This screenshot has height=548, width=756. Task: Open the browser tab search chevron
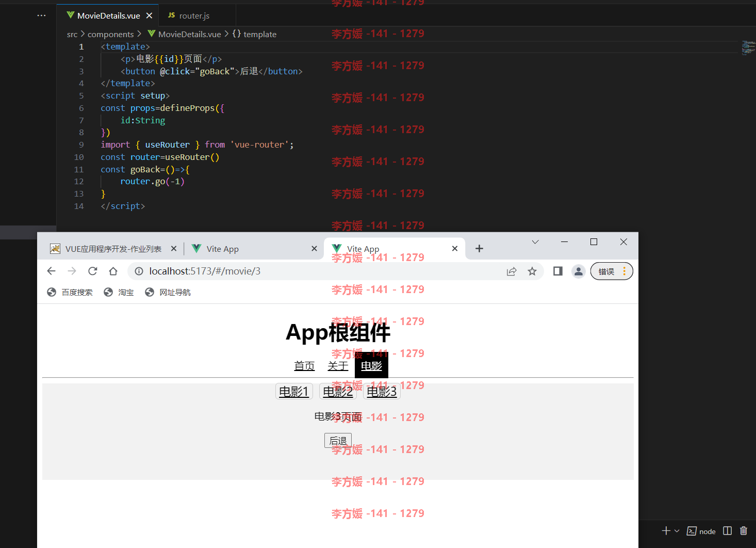click(535, 242)
